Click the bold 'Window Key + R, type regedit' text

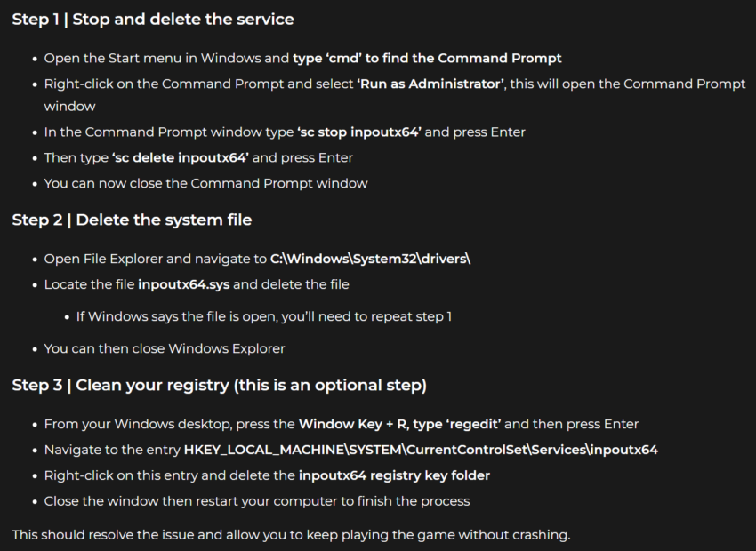coord(399,424)
